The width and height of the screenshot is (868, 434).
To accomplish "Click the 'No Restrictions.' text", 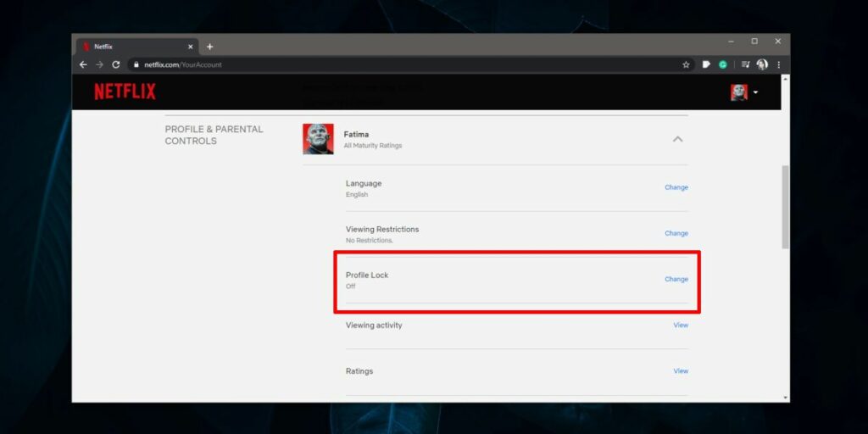I will (x=370, y=241).
